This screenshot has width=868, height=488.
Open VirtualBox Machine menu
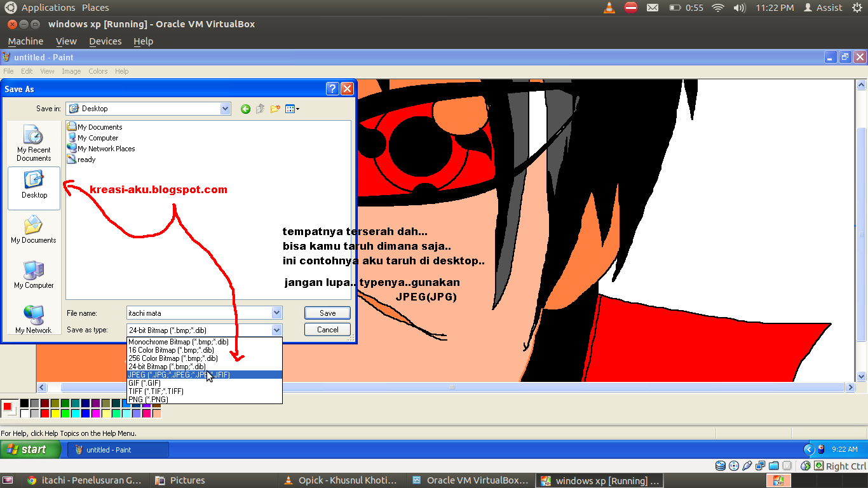coord(25,41)
